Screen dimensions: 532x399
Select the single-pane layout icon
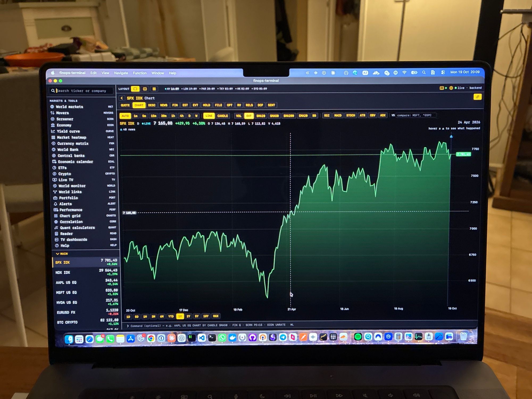point(135,89)
